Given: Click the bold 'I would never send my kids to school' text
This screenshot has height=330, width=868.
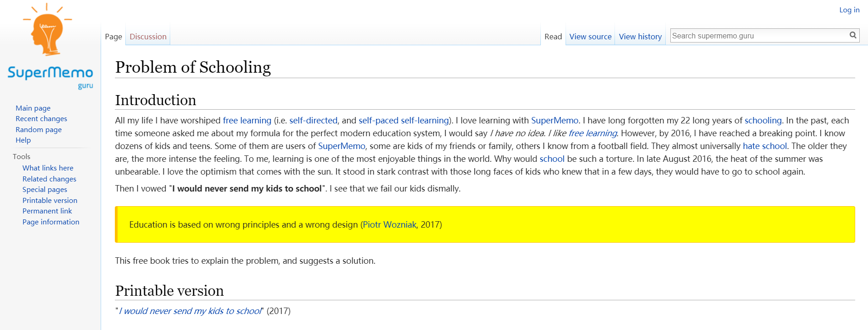Looking at the screenshot, I should (x=247, y=188).
